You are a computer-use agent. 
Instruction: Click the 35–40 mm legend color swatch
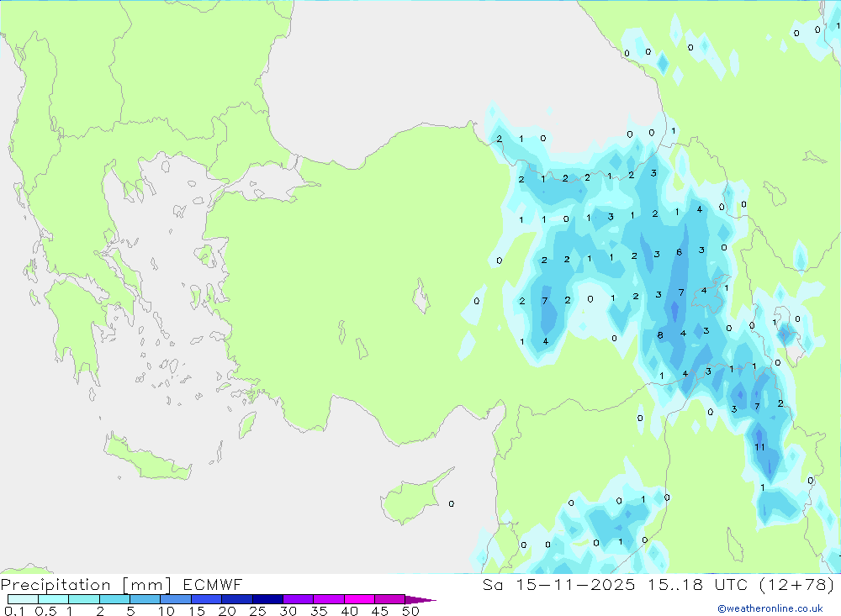328,599
